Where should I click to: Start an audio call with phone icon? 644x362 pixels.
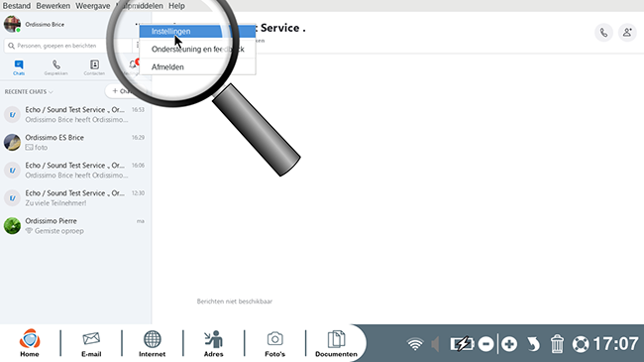(x=603, y=33)
